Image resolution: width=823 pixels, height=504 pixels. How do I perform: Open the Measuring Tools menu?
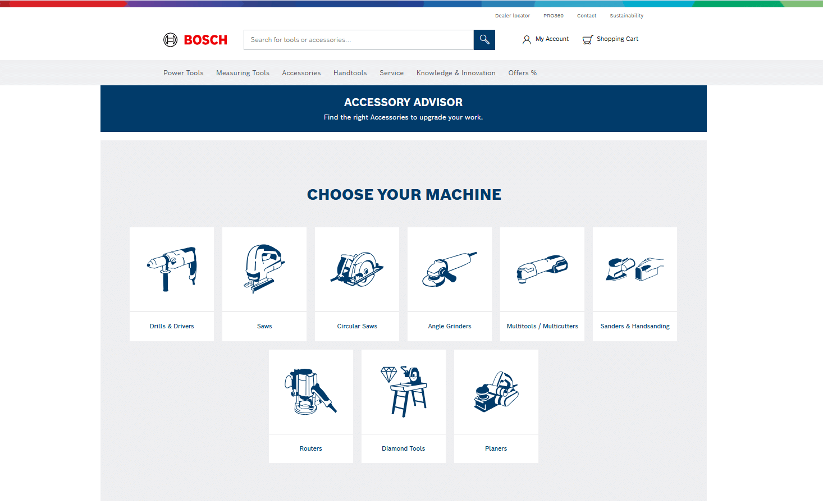click(243, 73)
